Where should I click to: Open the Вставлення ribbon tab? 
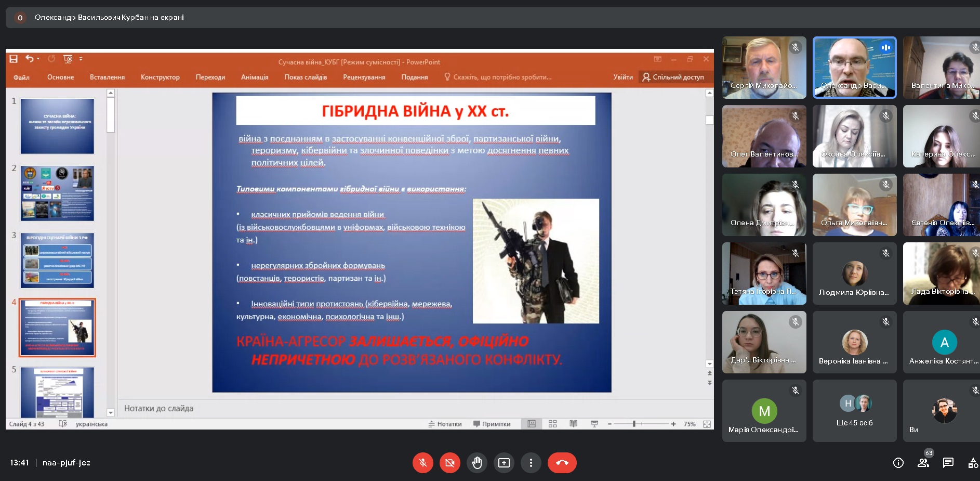click(107, 77)
